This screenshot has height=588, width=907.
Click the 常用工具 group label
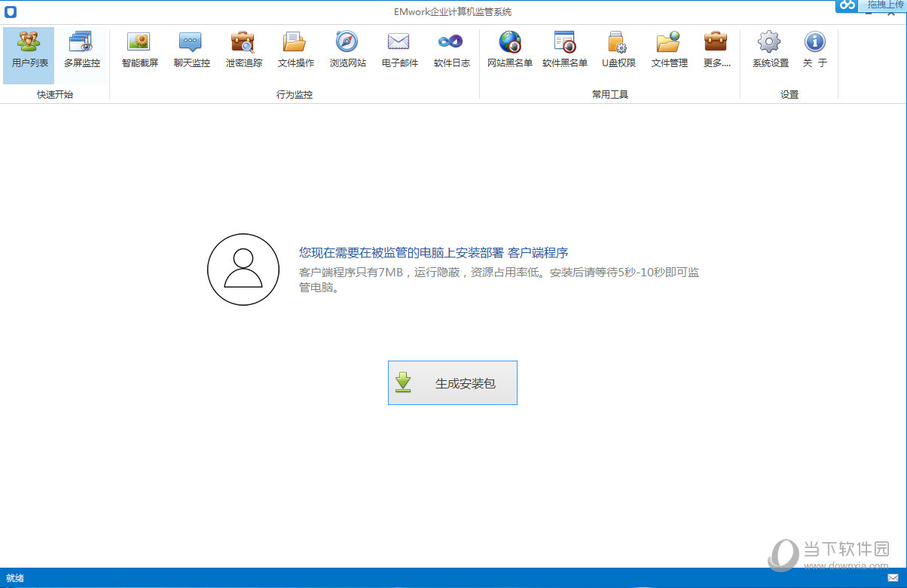pos(609,95)
